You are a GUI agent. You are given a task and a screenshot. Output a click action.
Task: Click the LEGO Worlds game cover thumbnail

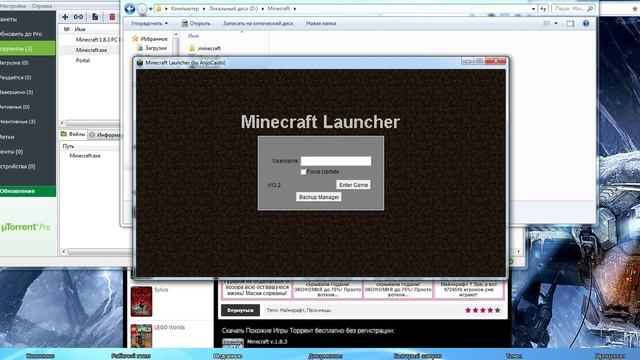(141, 336)
